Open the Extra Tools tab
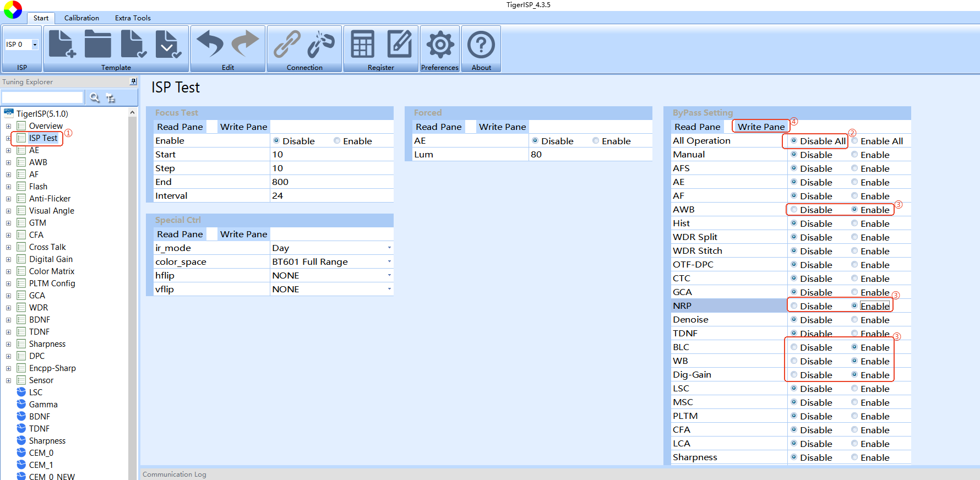The height and width of the screenshot is (480, 980). (133, 18)
